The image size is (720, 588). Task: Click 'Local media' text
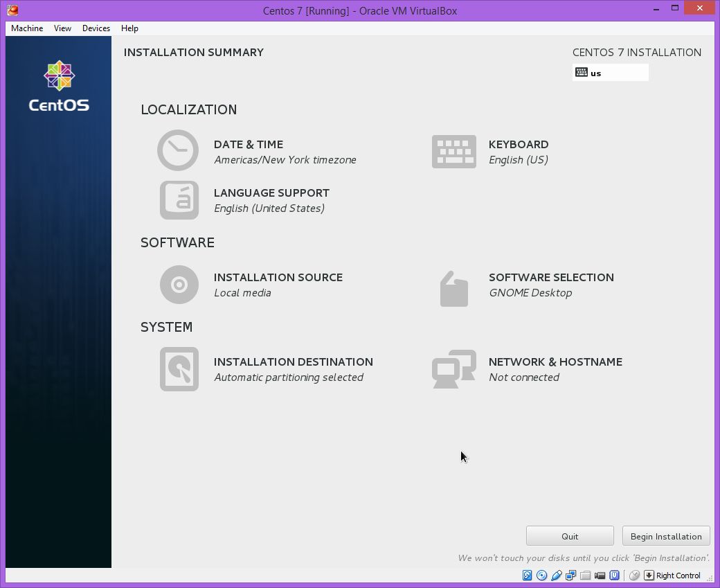pos(242,293)
